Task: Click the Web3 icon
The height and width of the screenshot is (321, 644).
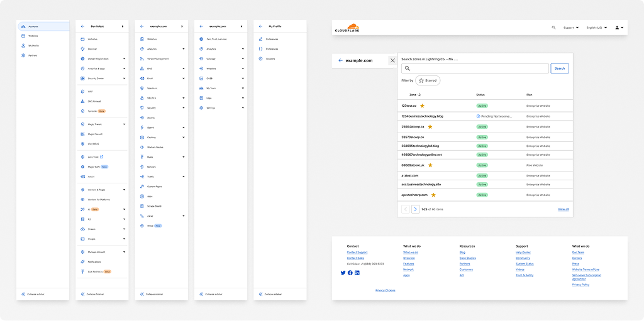Action: pyautogui.click(x=142, y=226)
